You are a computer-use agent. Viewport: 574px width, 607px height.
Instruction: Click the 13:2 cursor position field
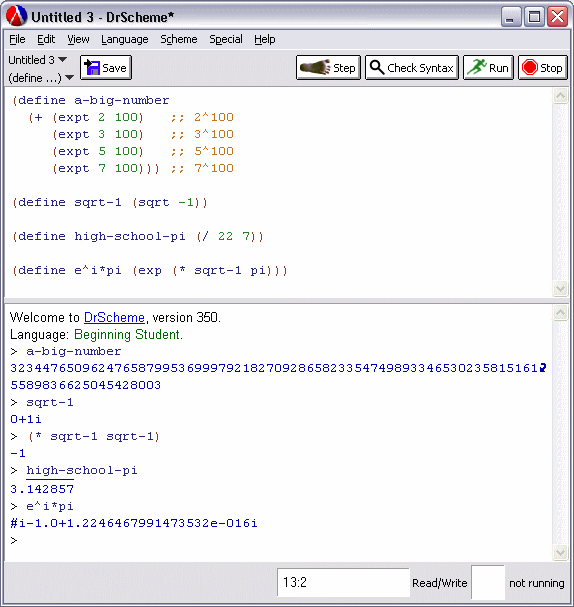tap(343, 582)
